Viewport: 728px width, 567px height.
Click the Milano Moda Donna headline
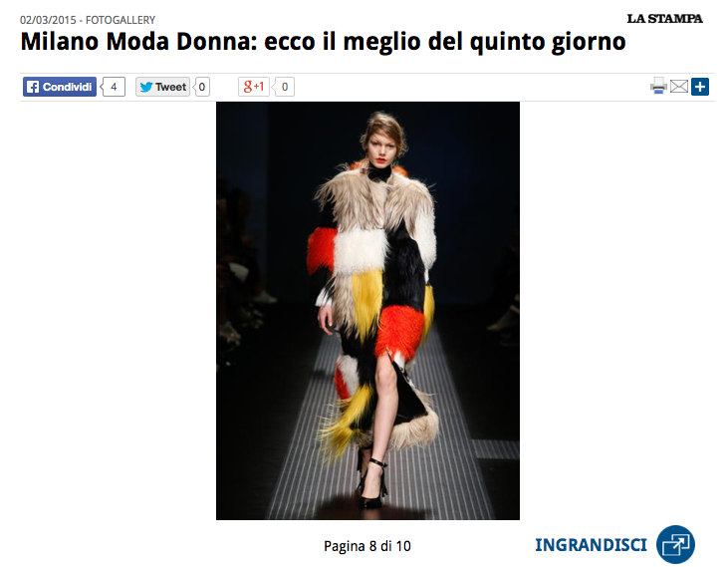pyautogui.click(x=323, y=42)
